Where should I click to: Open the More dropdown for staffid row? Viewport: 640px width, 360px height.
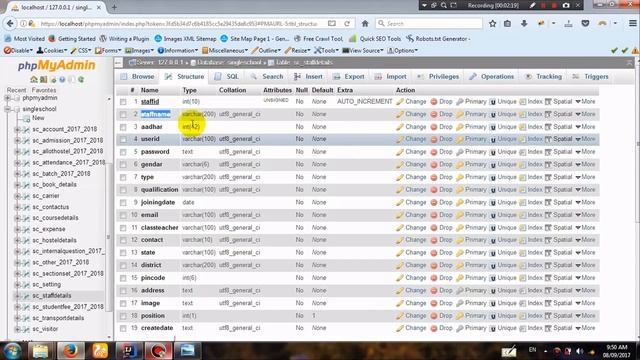tap(585, 102)
